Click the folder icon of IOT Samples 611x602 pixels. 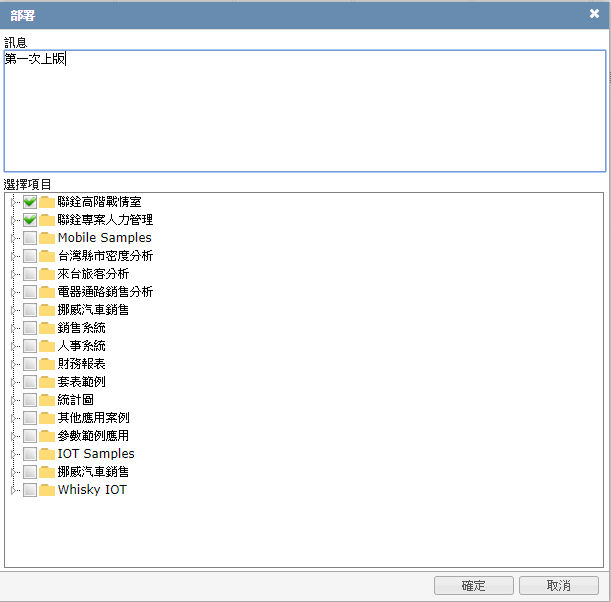47,454
